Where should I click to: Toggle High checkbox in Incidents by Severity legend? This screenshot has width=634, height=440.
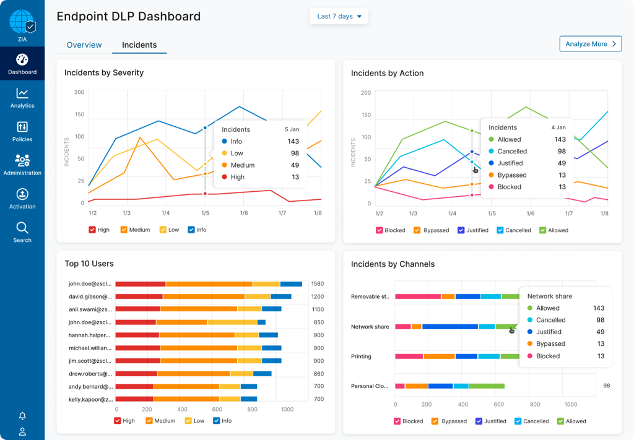(93, 229)
